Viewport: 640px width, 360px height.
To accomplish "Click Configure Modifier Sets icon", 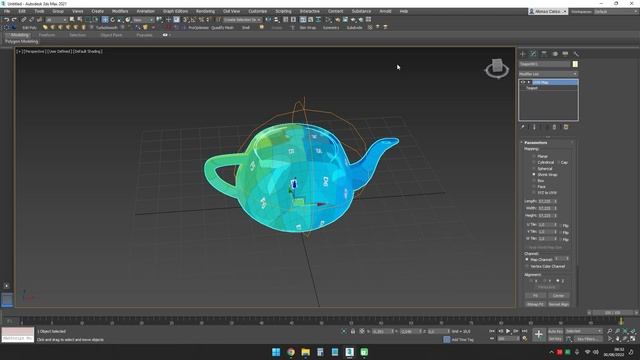I will click(x=566, y=127).
